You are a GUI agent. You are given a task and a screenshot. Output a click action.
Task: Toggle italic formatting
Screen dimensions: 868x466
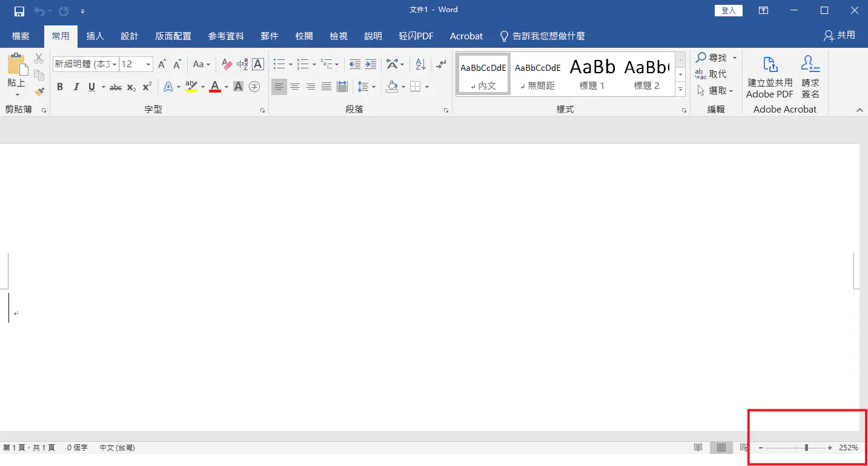click(x=76, y=87)
